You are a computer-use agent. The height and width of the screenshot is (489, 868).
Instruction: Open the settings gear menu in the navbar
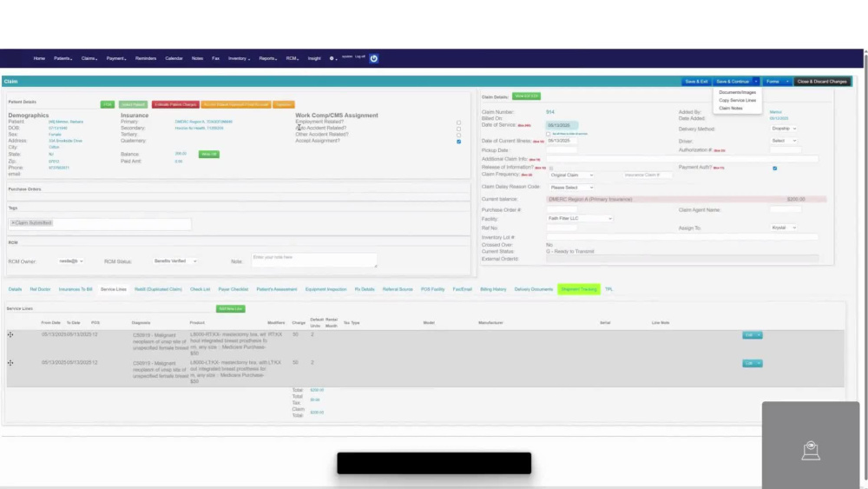[x=332, y=58]
